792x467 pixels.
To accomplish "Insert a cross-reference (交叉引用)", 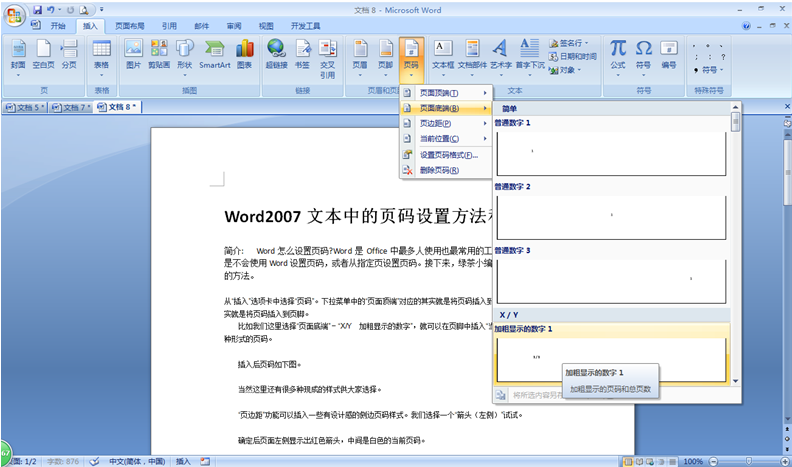I will [x=327, y=59].
